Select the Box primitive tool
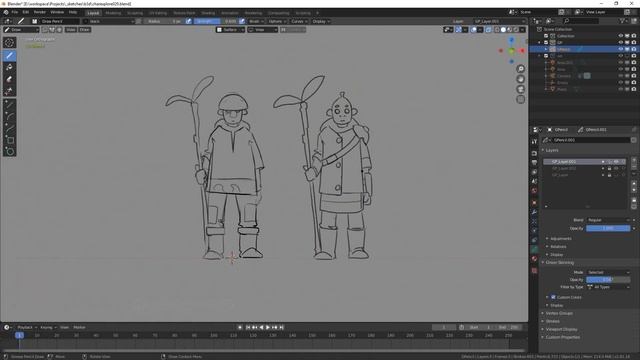The image size is (640, 360). (x=9, y=140)
